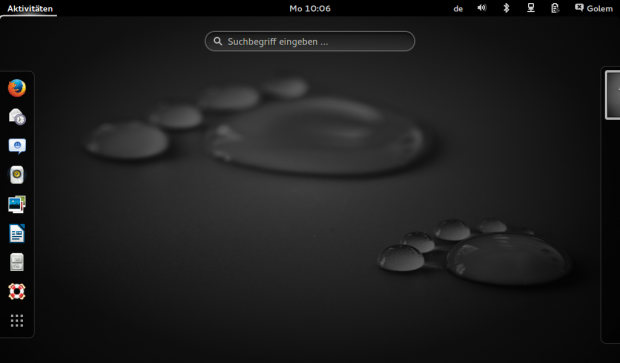620x363 pixels.
Task: Open the Mo 10:06 clock calendar
Action: (x=310, y=8)
